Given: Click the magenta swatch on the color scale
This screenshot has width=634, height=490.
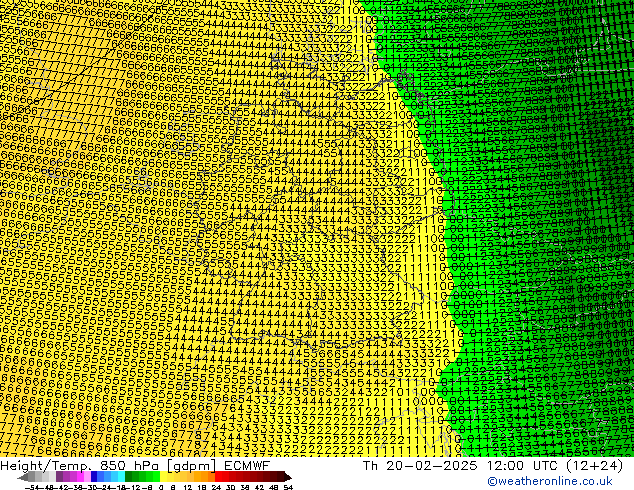Looking at the screenshot, I should pos(80,477).
